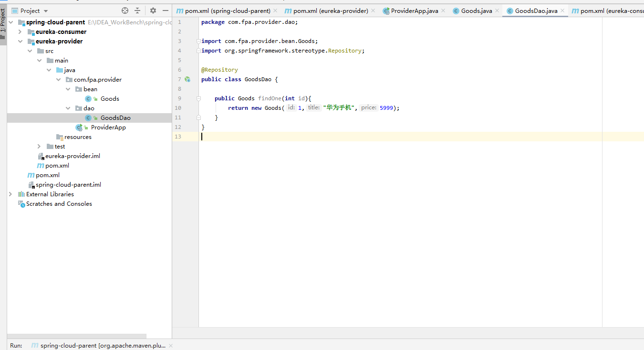Click the Scratches and Consoles icon
This screenshot has width=644, height=350.
(x=21, y=204)
